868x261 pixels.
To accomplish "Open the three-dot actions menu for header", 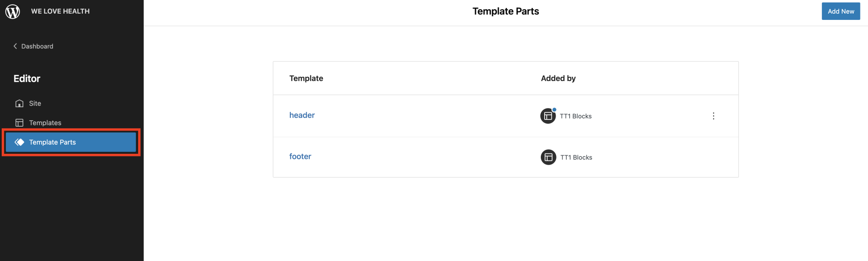I will (713, 116).
